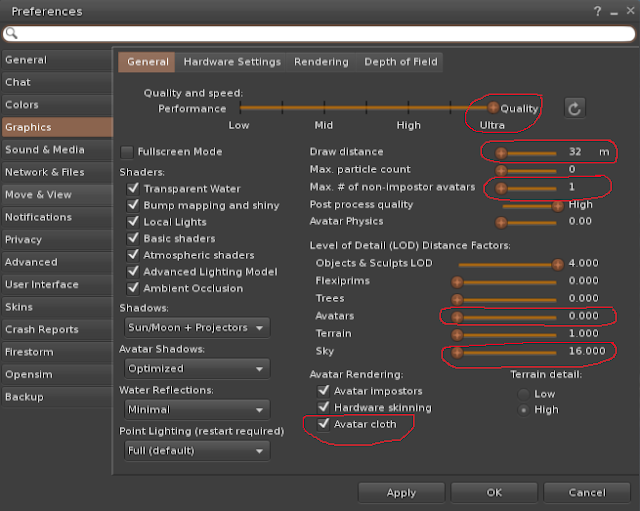The image size is (640, 511).
Task: Click the preferences search field
Action: [319, 33]
